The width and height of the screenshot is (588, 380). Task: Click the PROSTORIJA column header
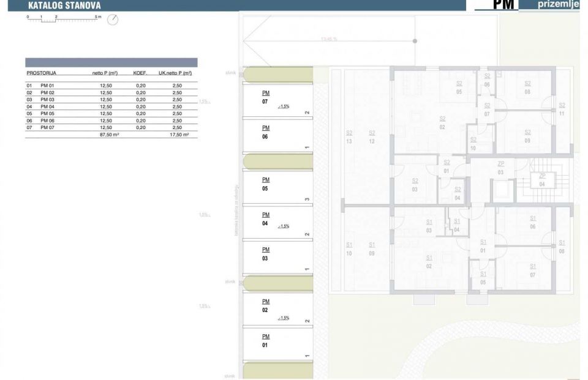[x=41, y=73]
